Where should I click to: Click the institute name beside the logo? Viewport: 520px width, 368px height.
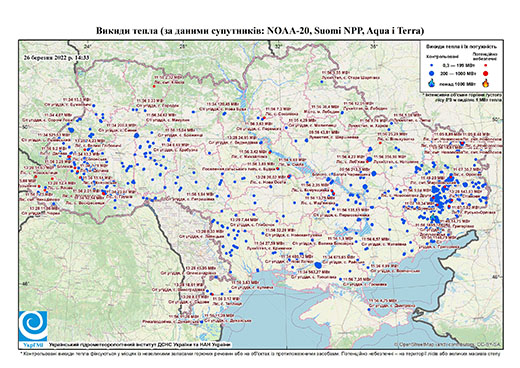click(x=140, y=345)
